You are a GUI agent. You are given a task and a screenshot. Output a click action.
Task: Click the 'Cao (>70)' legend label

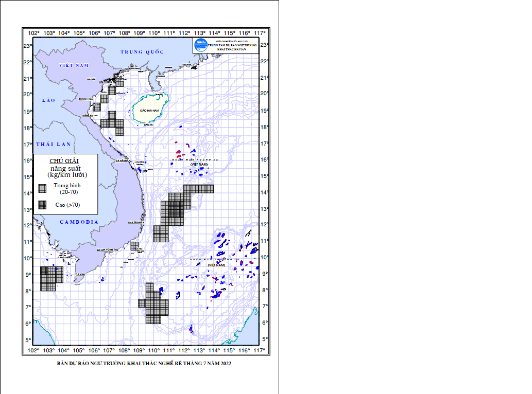68,205
